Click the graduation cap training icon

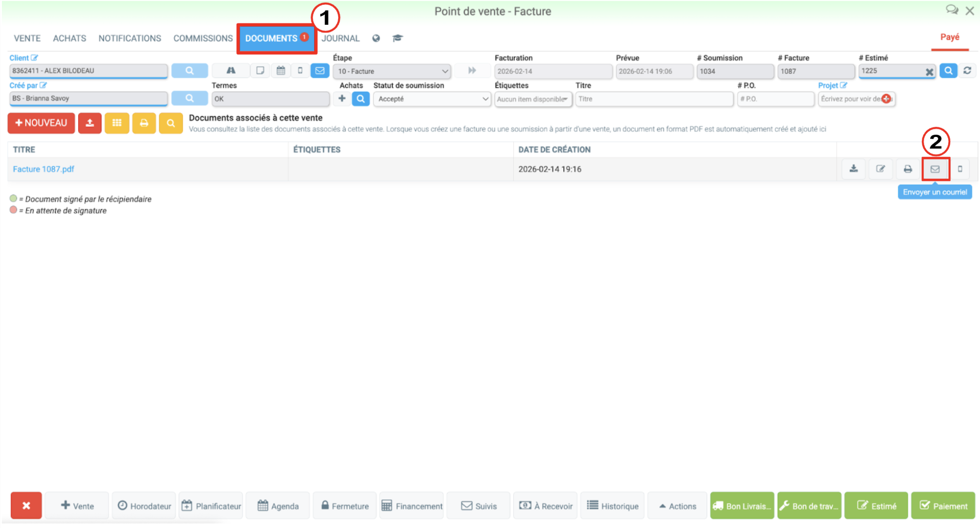398,38
